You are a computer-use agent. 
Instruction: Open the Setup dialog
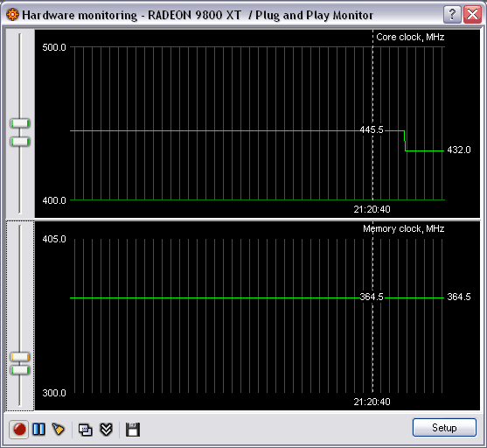pyautogui.click(x=444, y=428)
